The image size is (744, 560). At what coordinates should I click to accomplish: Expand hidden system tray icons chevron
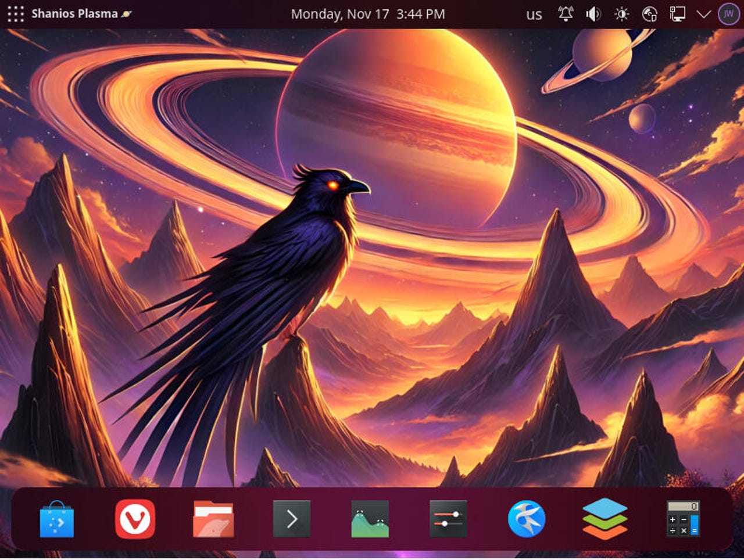(704, 14)
